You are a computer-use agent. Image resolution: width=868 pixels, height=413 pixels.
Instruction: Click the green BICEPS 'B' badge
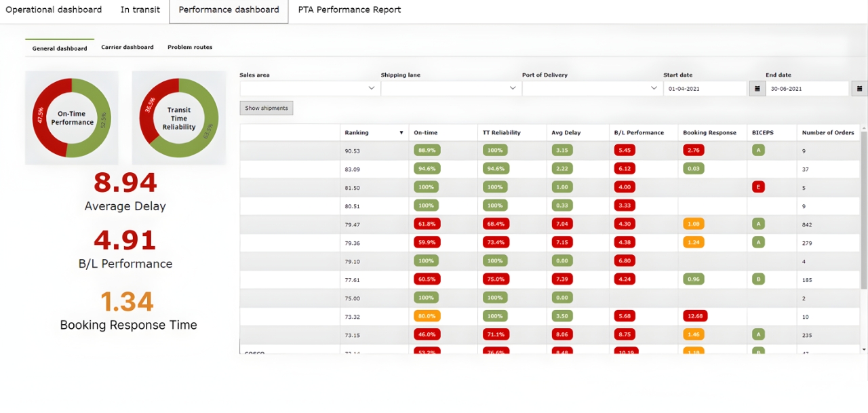(x=758, y=279)
